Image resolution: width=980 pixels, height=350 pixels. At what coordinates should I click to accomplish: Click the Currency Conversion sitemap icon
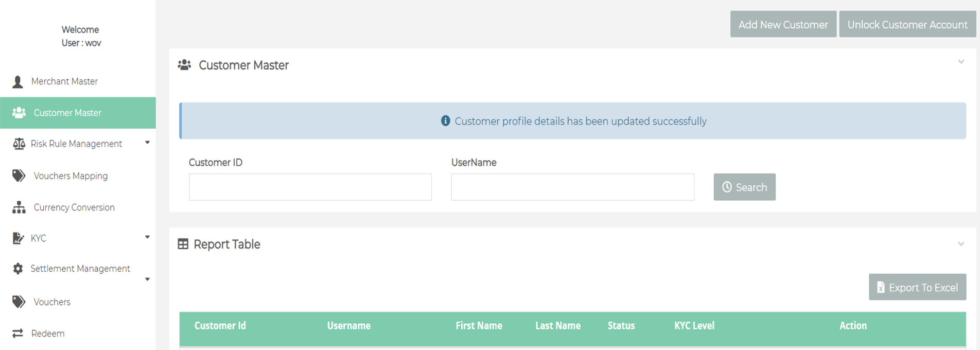click(19, 207)
